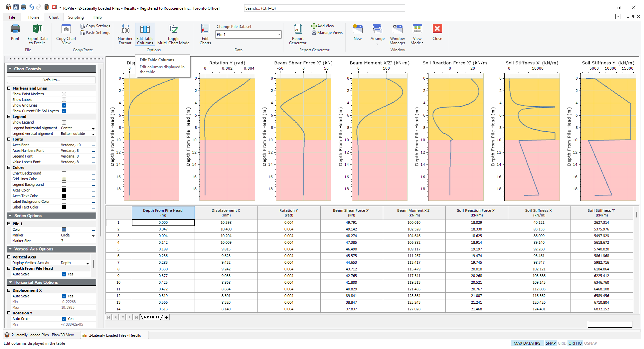Click the Edit Charts icon
This screenshot has height=349, width=644.
coord(205,30)
